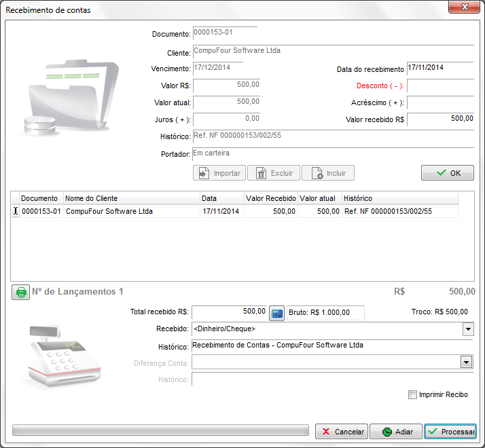Sort by the Documento column header
The image size is (485, 448).
click(x=41, y=198)
